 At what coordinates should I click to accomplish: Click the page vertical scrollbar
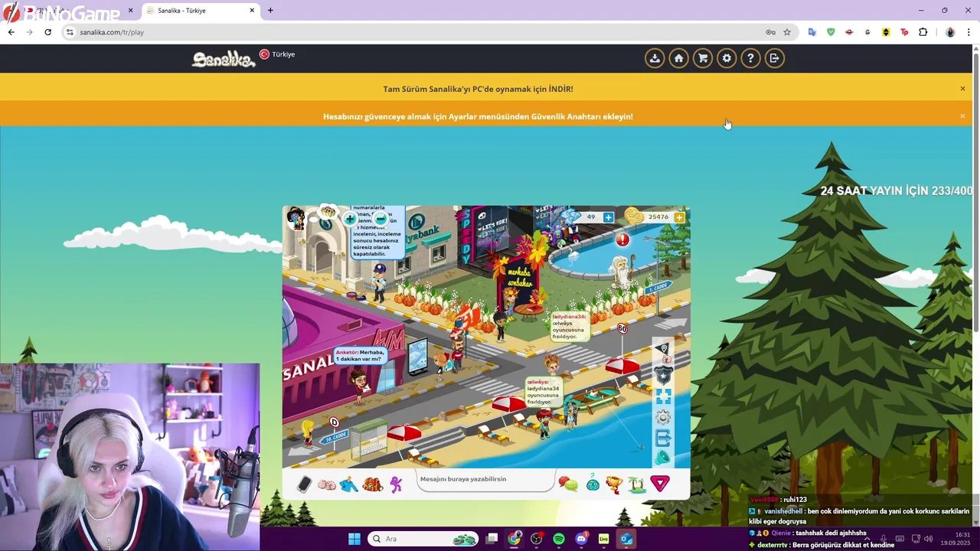(975, 191)
